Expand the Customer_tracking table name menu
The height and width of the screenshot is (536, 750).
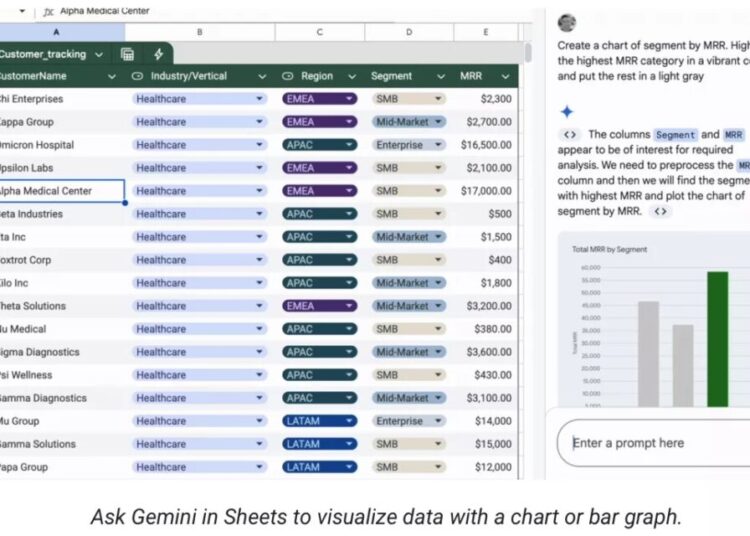tap(99, 55)
